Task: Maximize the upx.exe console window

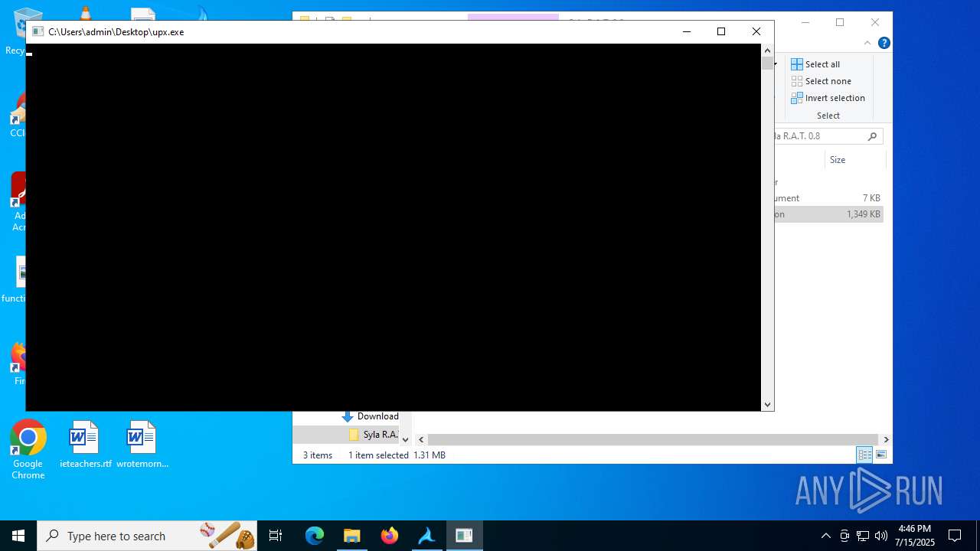Action: coord(721,31)
